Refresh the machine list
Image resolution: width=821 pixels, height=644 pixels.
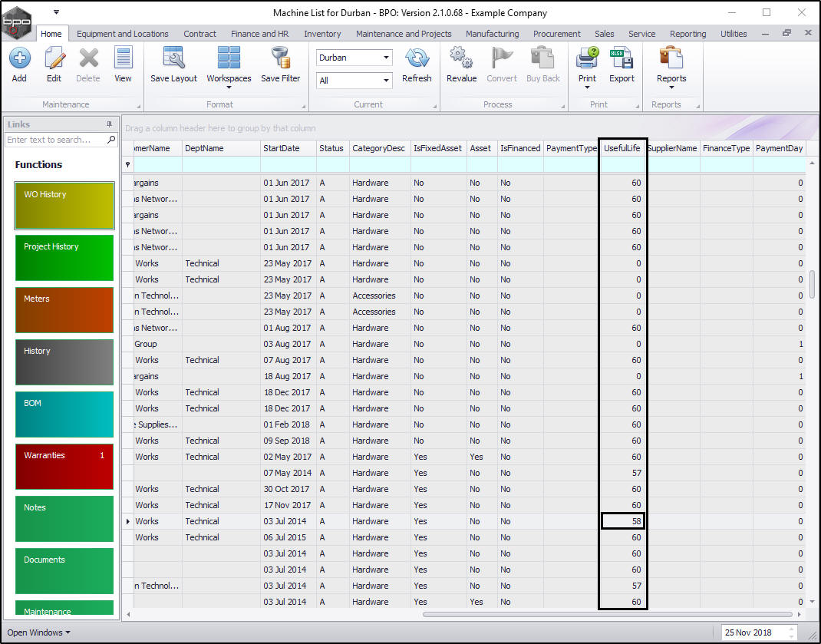coord(417,58)
